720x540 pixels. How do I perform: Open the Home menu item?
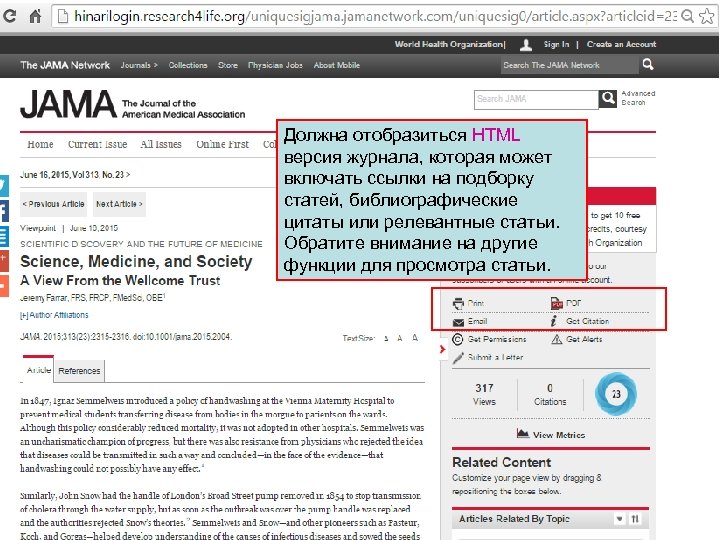click(40, 144)
